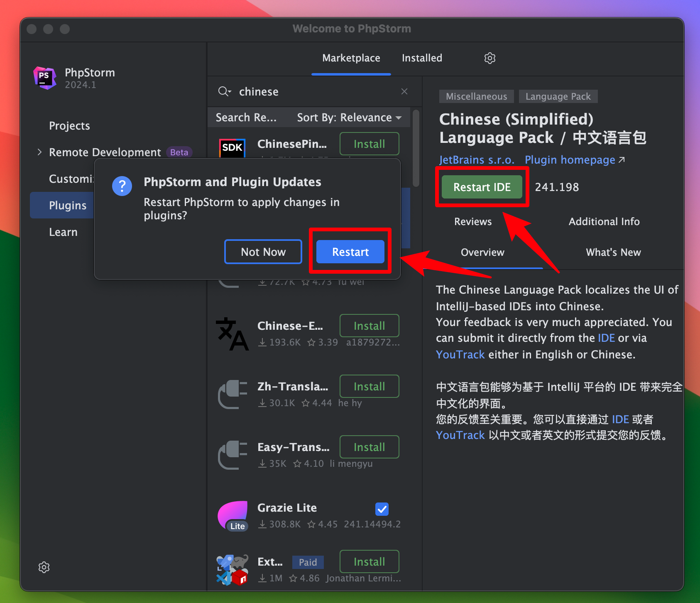Click version number 241.198
Viewport: 700px width, 603px height.
click(x=557, y=187)
